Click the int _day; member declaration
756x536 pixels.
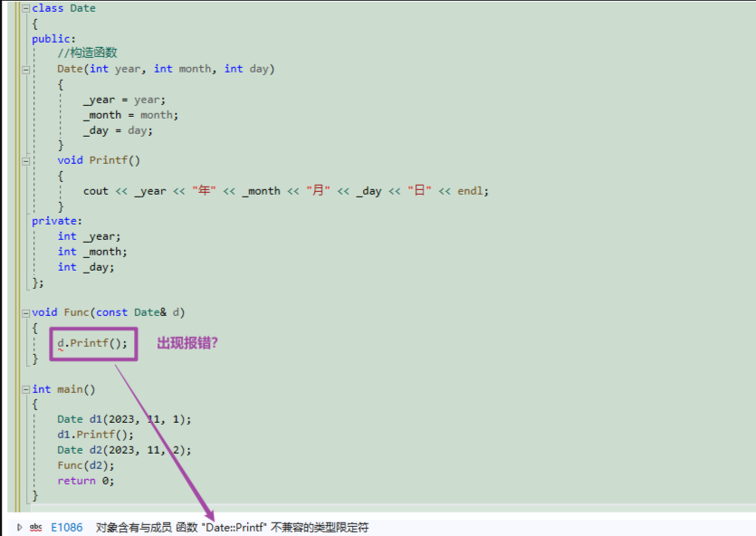coord(86,267)
